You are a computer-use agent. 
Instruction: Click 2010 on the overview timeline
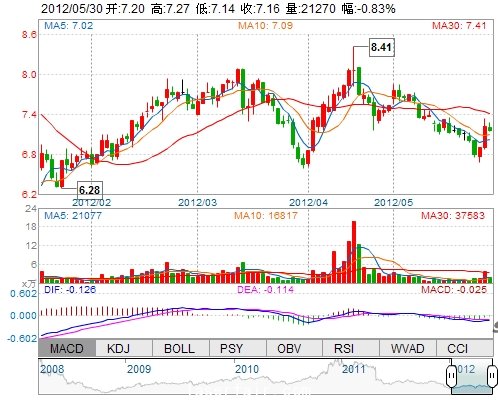[x=247, y=369]
